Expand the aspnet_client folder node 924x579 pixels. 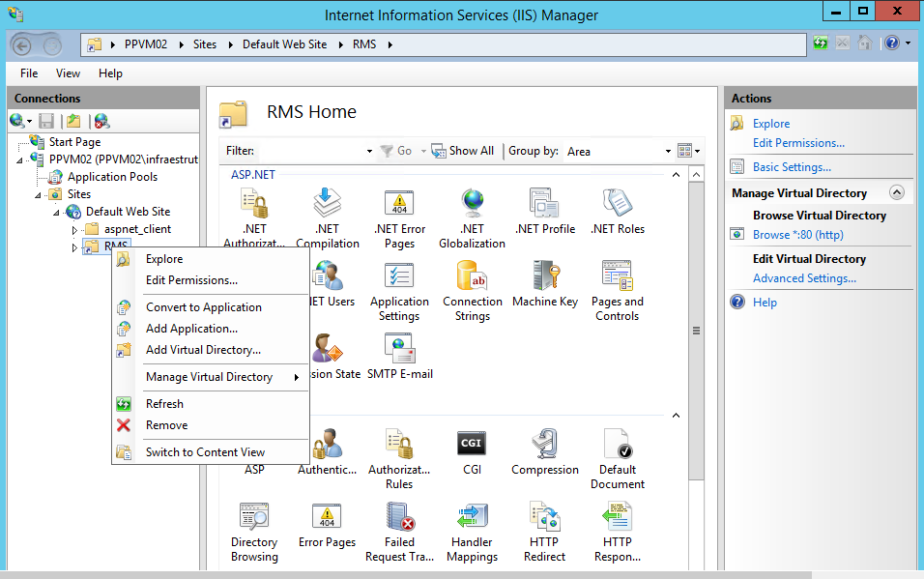74,229
